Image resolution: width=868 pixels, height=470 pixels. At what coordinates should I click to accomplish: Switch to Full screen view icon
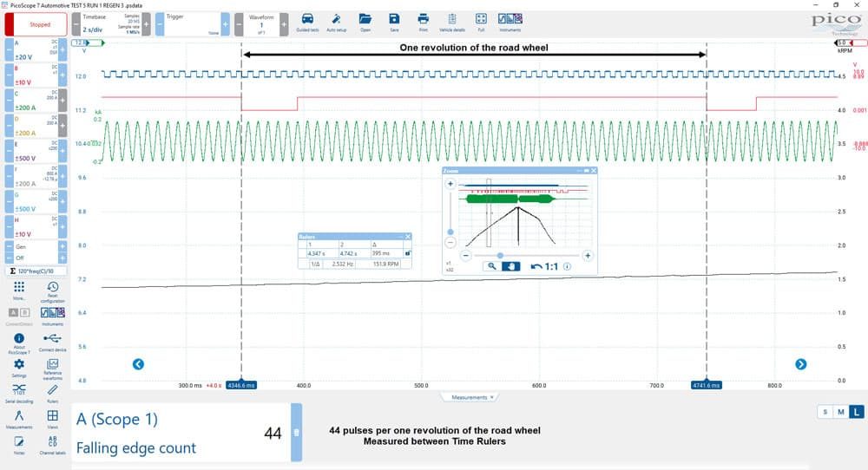(481, 23)
